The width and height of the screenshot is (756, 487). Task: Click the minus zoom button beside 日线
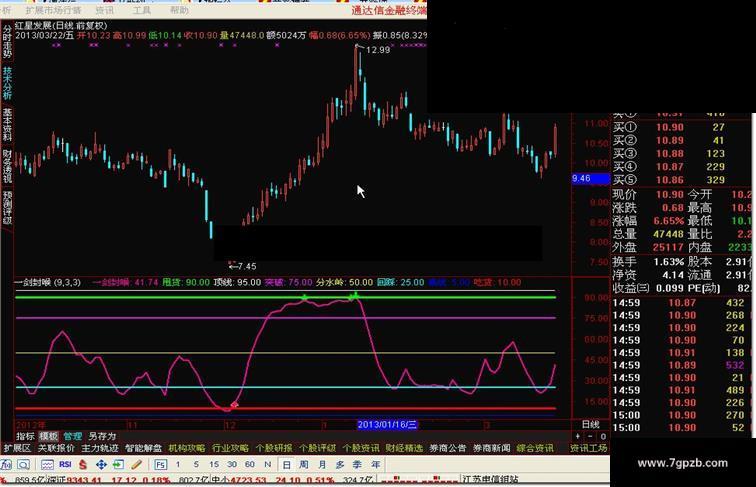(590, 436)
